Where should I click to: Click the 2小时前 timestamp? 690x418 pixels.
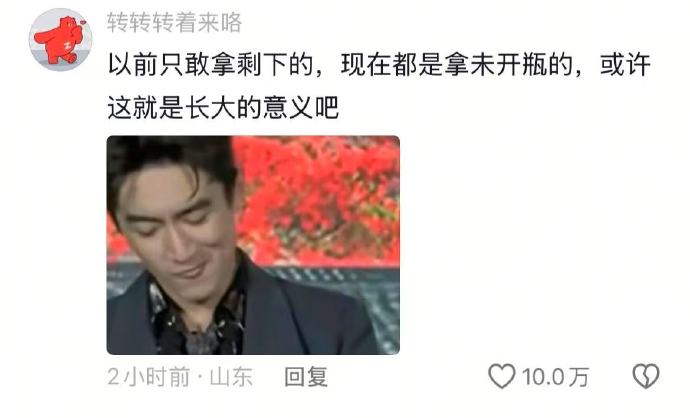point(148,377)
